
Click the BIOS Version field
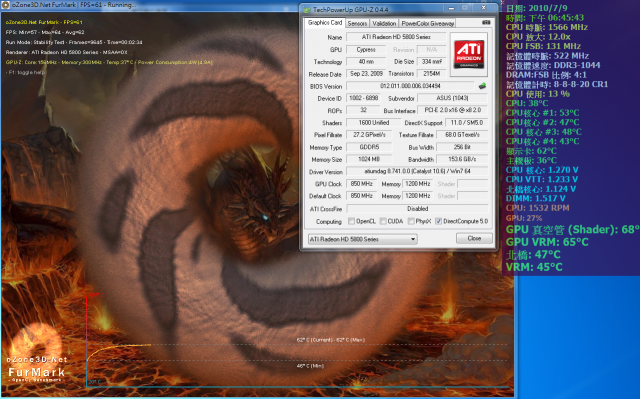pos(410,86)
